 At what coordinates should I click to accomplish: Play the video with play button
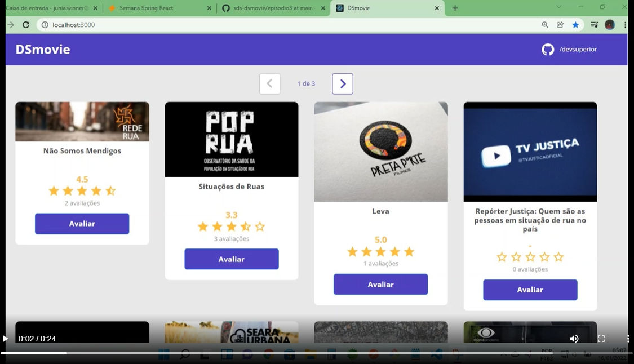pyautogui.click(x=5, y=339)
